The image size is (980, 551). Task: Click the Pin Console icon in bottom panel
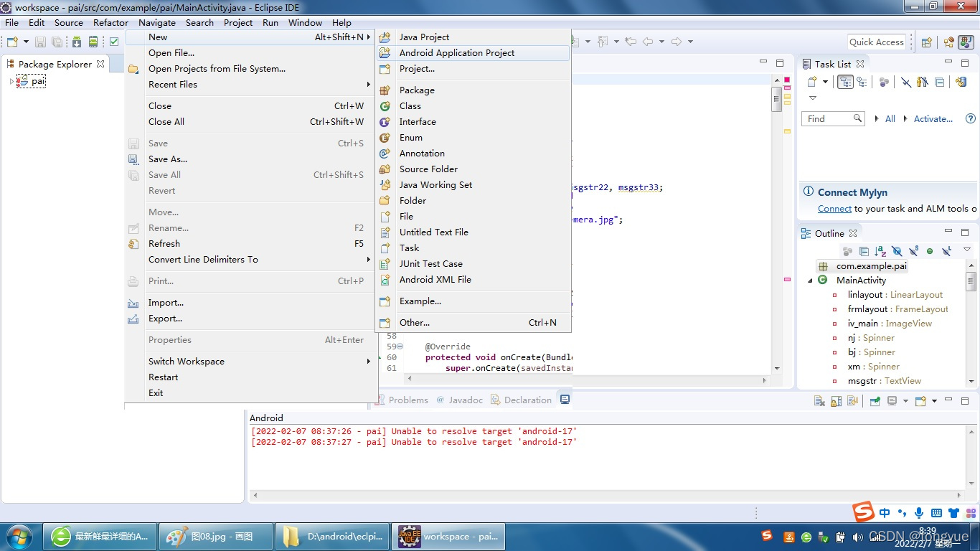click(x=875, y=401)
